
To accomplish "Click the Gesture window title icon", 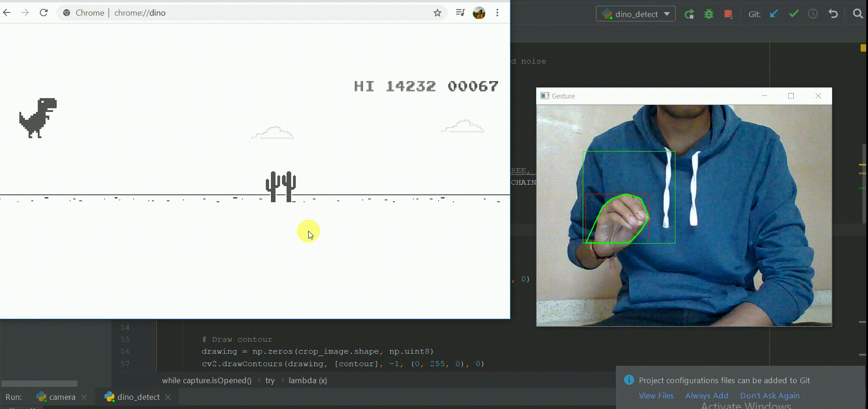I will (545, 96).
